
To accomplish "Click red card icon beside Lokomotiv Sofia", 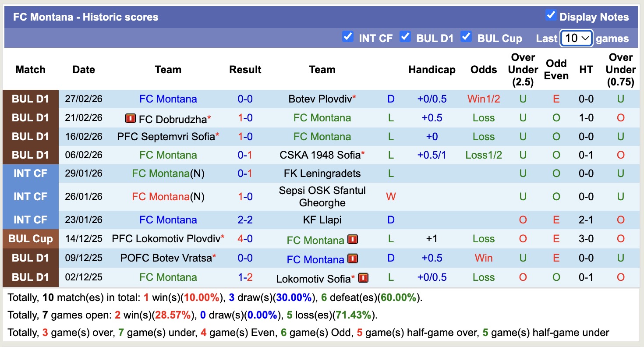I will 363,278.
